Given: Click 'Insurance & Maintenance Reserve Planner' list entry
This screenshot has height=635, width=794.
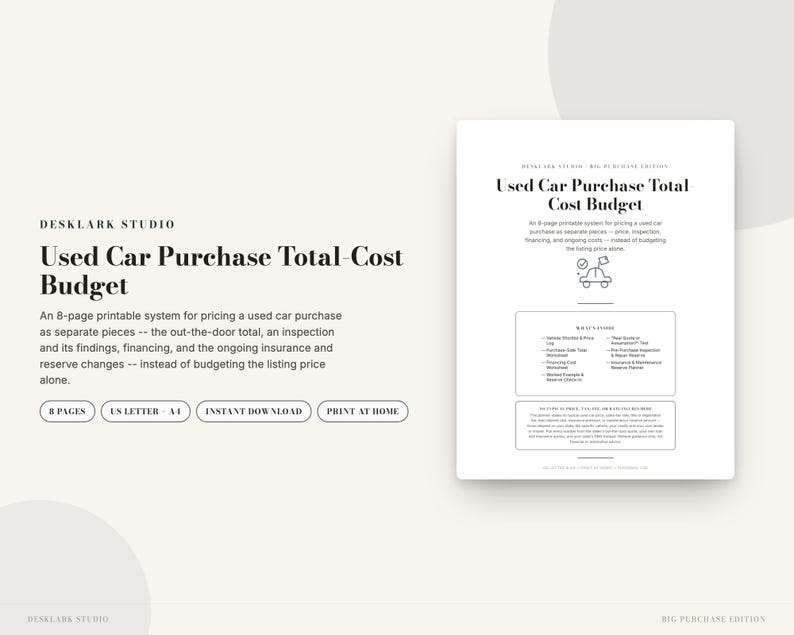Looking at the screenshot, I should (634, 365).
